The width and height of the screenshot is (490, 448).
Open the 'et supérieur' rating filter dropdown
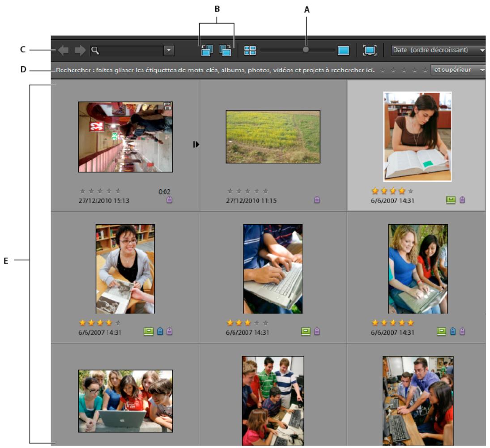point(458,70)
